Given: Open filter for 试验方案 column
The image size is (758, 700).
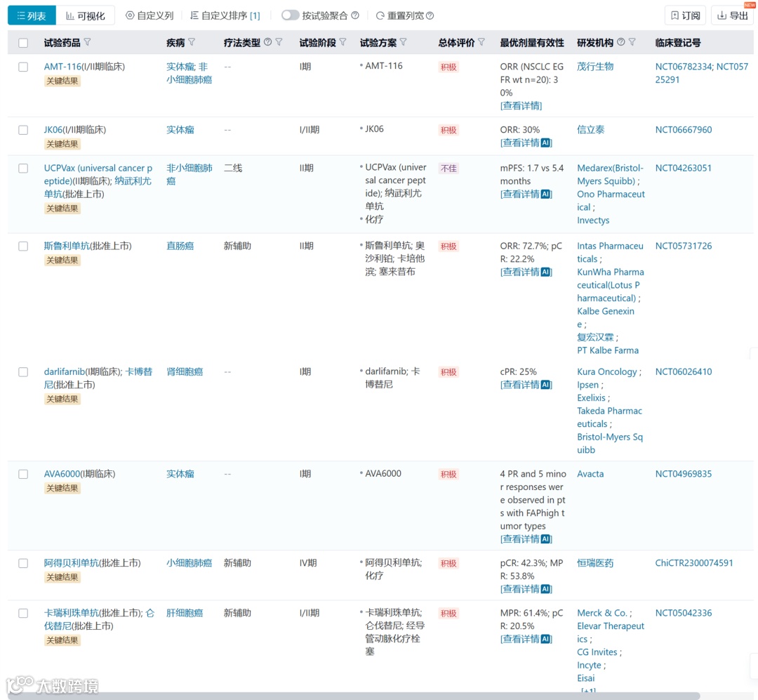Looking at the screenshot, I should pos(403,42).
